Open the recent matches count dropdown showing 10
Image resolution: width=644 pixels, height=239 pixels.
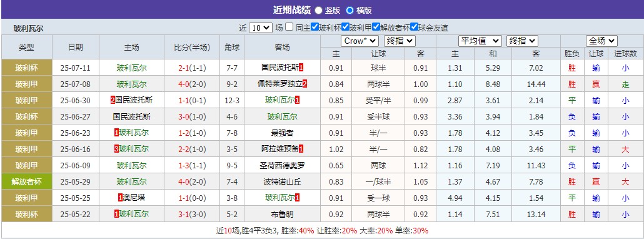click(x=261, y=28)
